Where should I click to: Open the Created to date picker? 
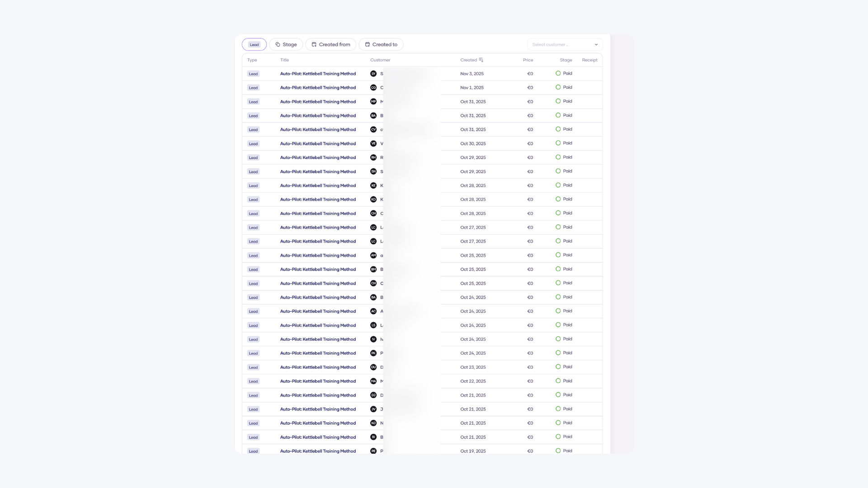click(381, 45)
